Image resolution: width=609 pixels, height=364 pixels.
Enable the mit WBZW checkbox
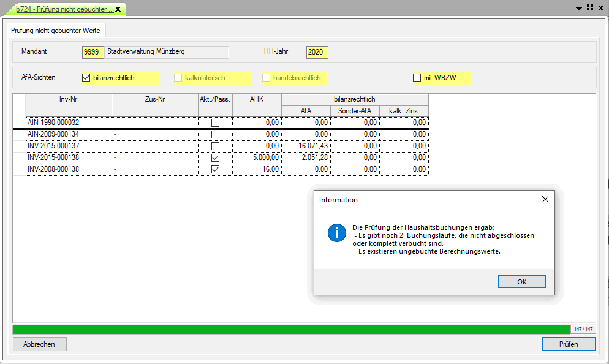[417, 78]
